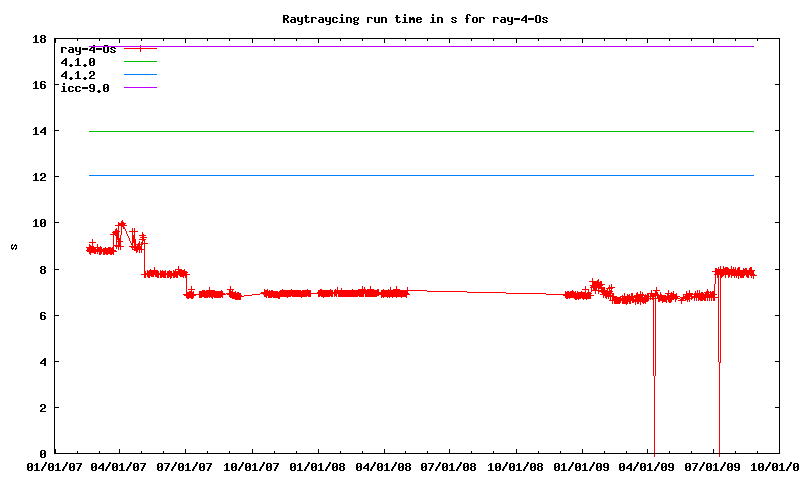Click the 01/01/07 x-axis date label
Screen dimensions: 800x480
[54, 466]
